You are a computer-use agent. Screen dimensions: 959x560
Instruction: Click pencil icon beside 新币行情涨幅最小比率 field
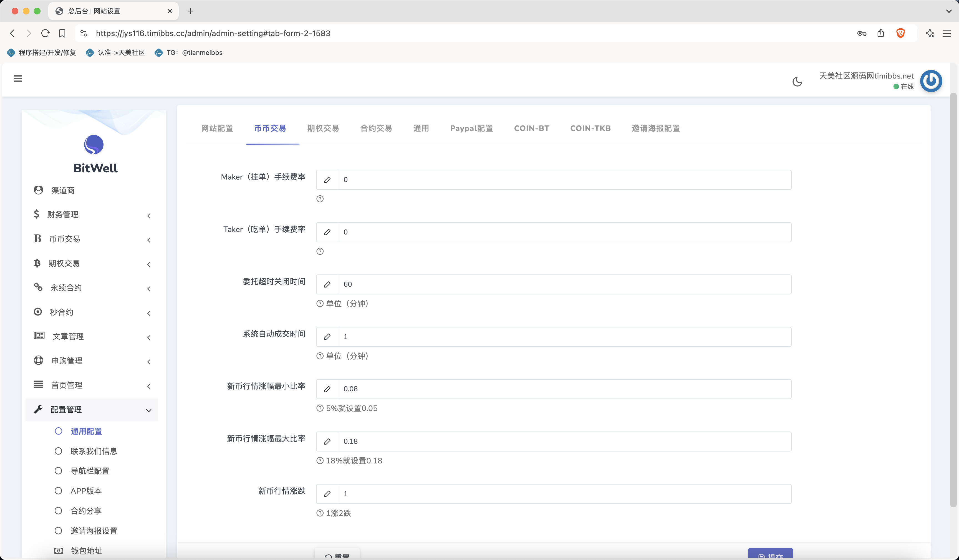coord(327,389)
